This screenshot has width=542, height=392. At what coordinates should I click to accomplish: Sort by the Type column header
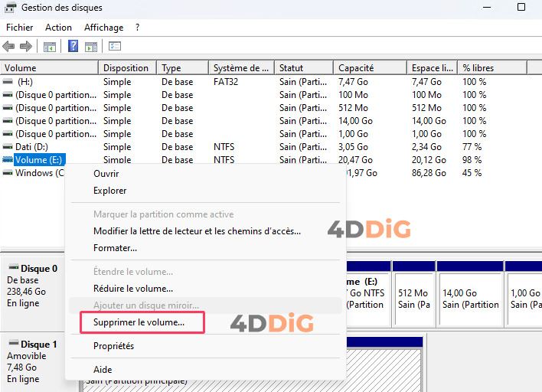[x=182, y=67]
